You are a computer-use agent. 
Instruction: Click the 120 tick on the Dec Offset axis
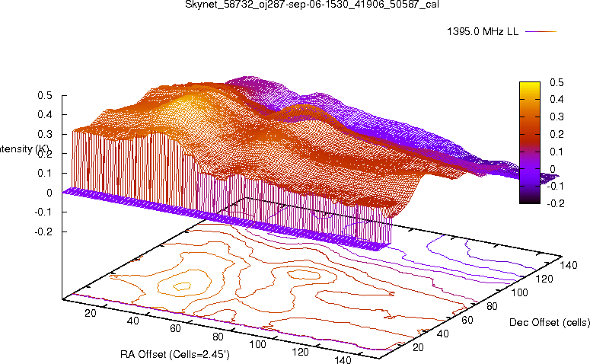544,279
